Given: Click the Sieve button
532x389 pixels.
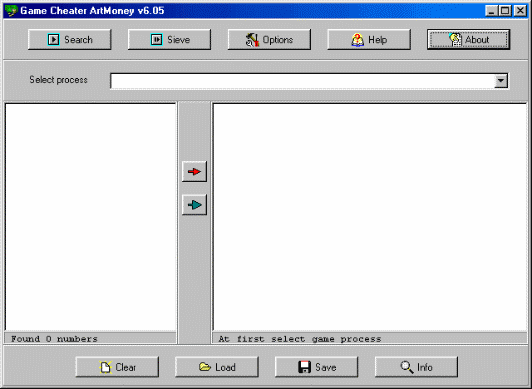Looking at the screenshot, I should coord(169,40).
